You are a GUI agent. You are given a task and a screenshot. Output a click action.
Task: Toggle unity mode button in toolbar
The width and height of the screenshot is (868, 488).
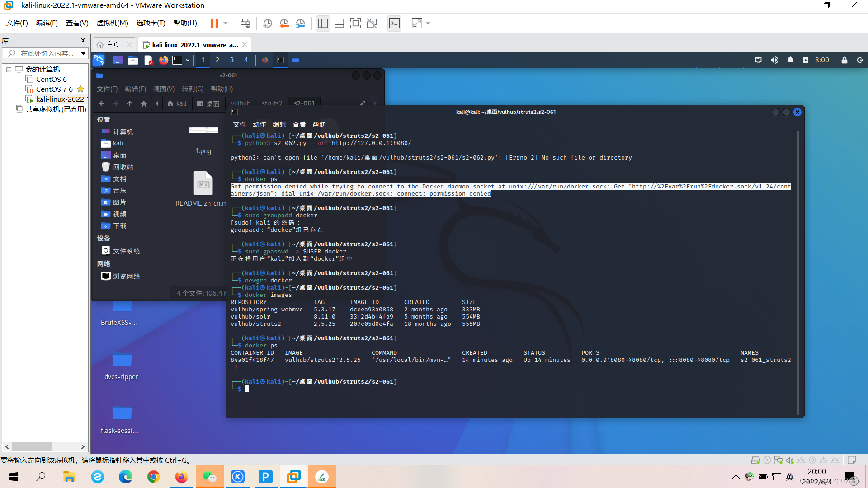[x=372, y=23]
